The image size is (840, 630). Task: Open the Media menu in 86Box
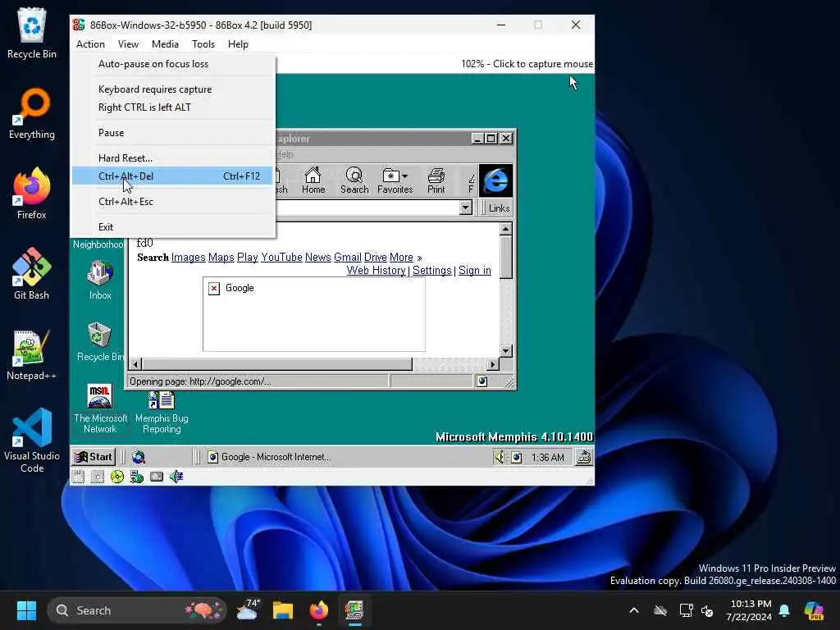(165, 44)
